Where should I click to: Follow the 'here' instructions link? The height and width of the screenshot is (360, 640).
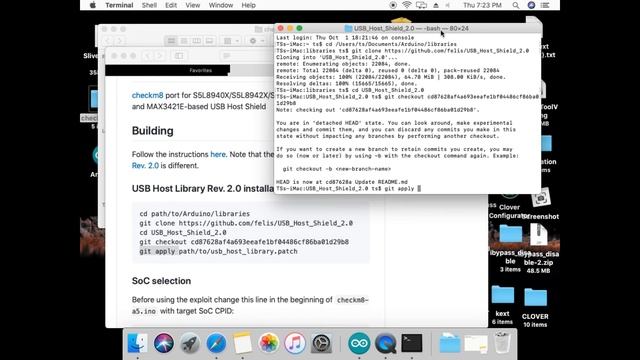click(218, 154)
